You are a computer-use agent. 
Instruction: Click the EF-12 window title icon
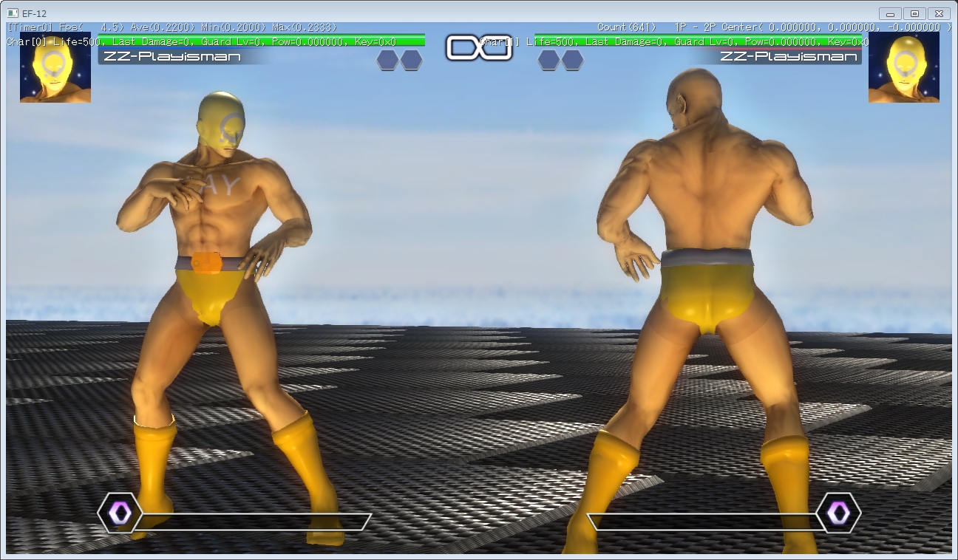13,13
